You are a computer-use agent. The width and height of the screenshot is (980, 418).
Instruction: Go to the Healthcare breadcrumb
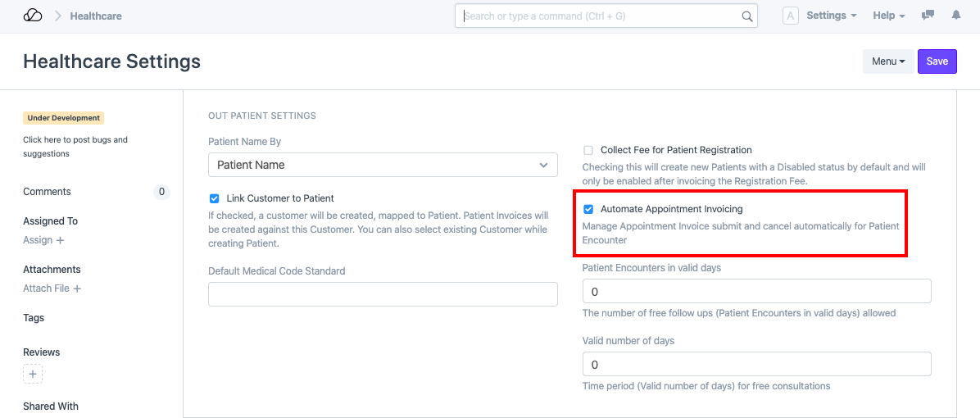[97, 16]
